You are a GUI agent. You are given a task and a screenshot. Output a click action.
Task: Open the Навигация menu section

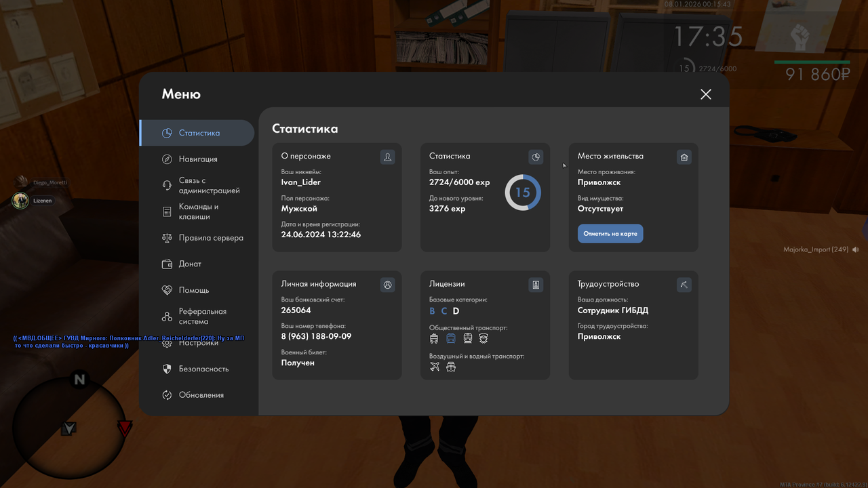[197, 159]
